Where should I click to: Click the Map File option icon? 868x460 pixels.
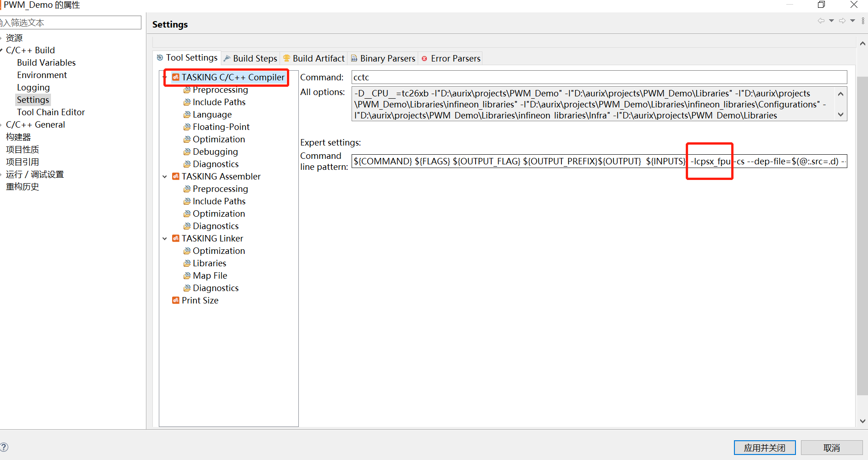point(187,275)
